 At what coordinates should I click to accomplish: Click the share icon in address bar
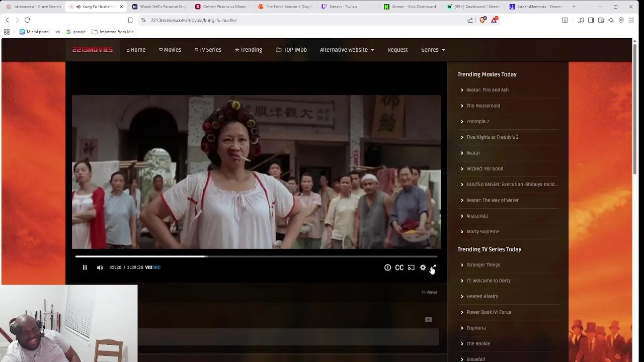pos(470,20)
